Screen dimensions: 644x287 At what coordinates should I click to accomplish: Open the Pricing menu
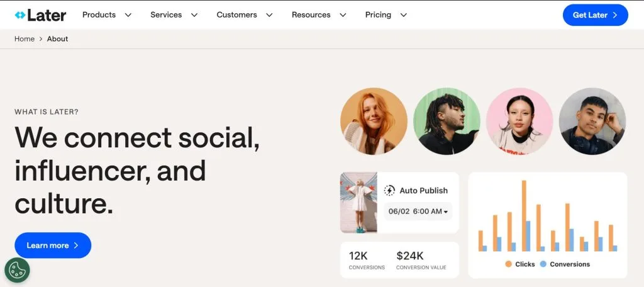click(x=386, y=14)
